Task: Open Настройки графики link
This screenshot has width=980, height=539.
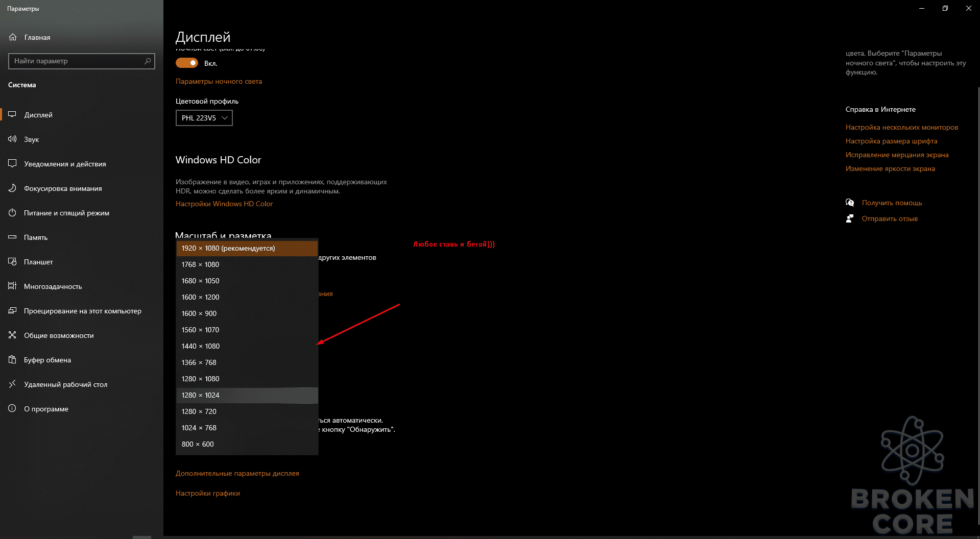Action: [x=208, y=493]
